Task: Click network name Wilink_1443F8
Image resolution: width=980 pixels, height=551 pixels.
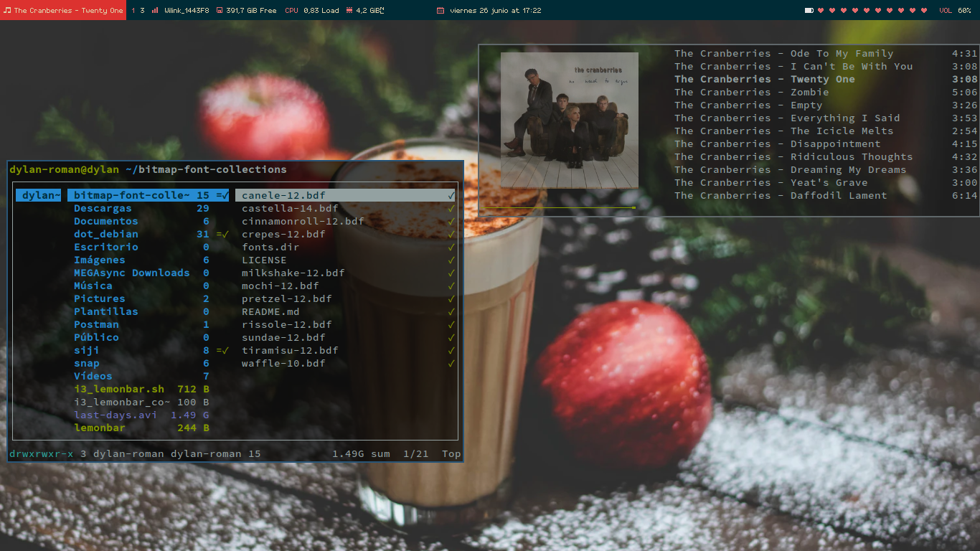Action: [x=187, y=11]
